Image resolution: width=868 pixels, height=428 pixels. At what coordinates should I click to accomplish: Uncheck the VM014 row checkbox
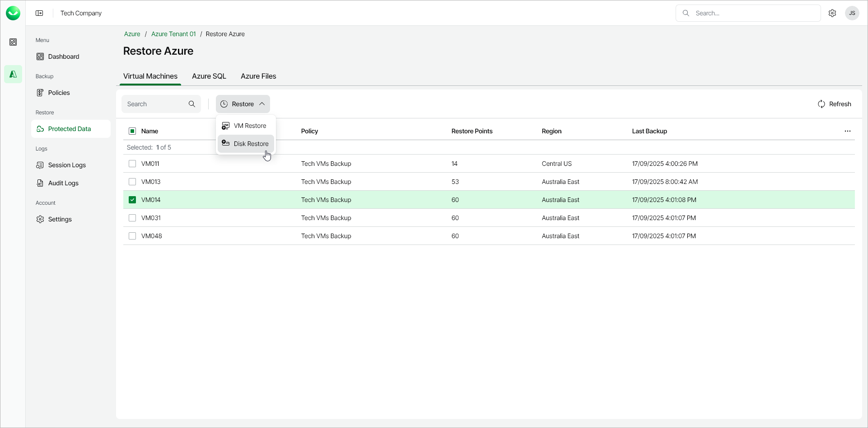pyautogui.click(x=132, y=200)
